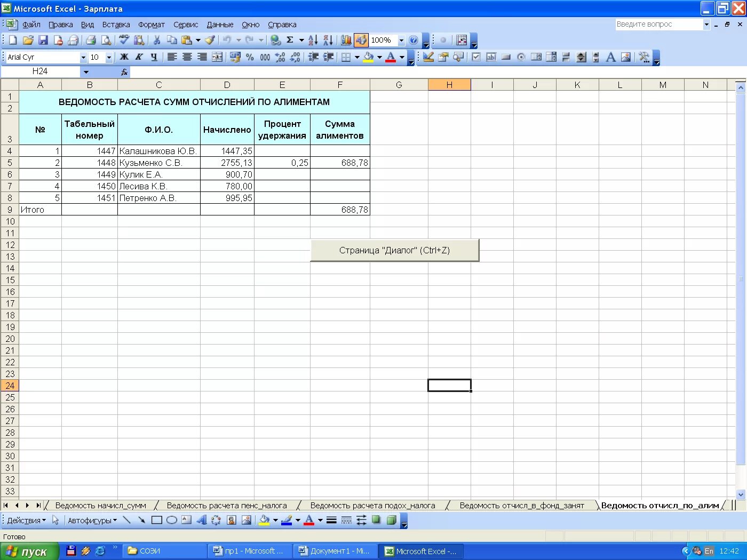Click the Страница "Диалог" (Ctrl+Z) button

395,250
